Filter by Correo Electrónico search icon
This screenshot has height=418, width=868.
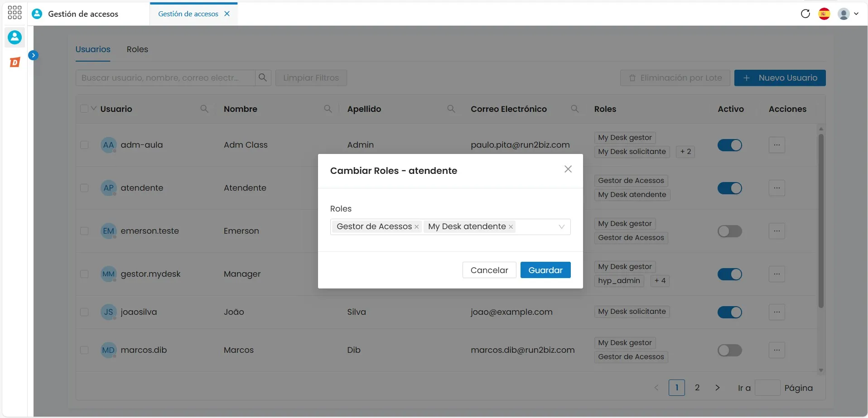pos(575,109)
